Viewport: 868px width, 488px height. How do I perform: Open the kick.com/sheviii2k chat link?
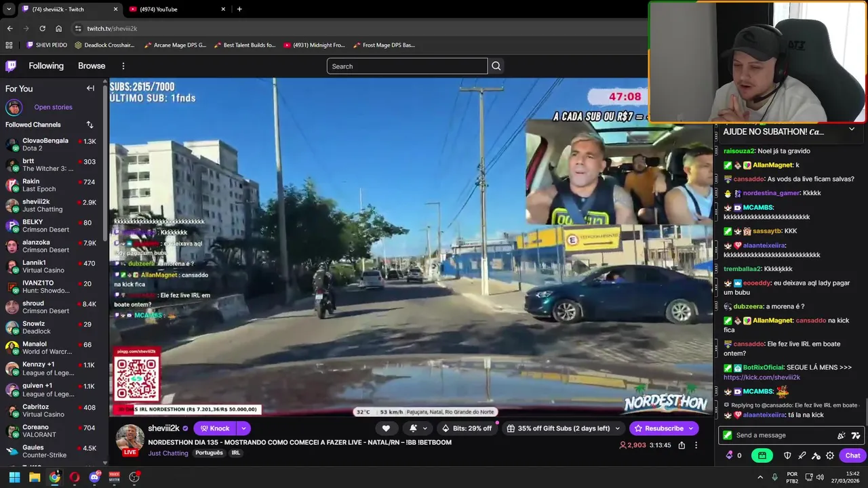(x=762, y=377)
